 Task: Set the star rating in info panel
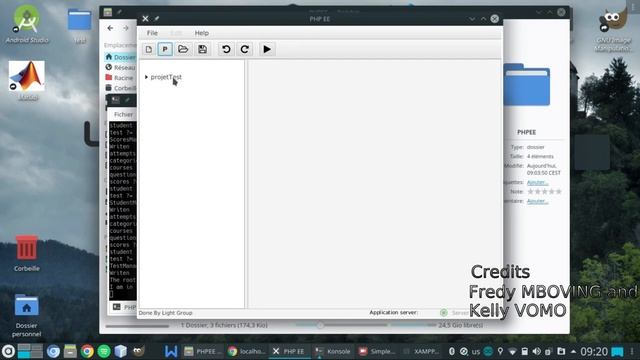click(x=544, y=191)
